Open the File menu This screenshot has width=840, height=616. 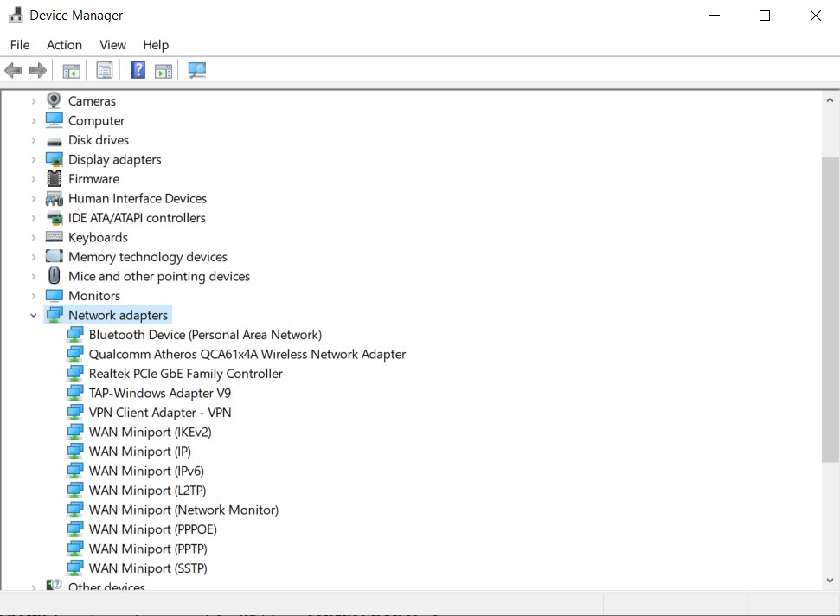point(20,45)
